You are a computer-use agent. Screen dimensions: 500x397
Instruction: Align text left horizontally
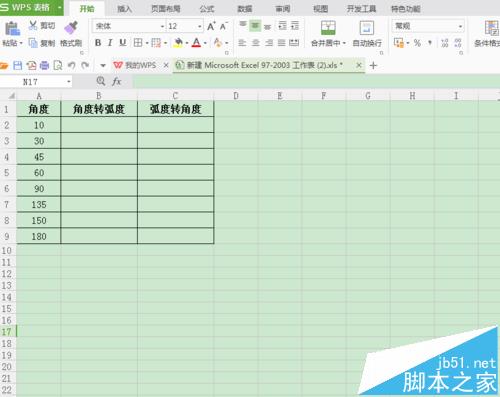(242, 43)
